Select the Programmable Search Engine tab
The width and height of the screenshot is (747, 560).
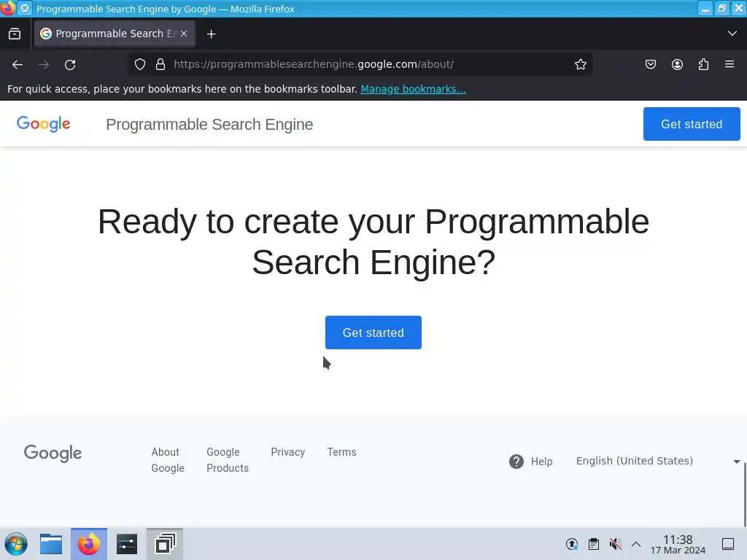click(115, 34)
